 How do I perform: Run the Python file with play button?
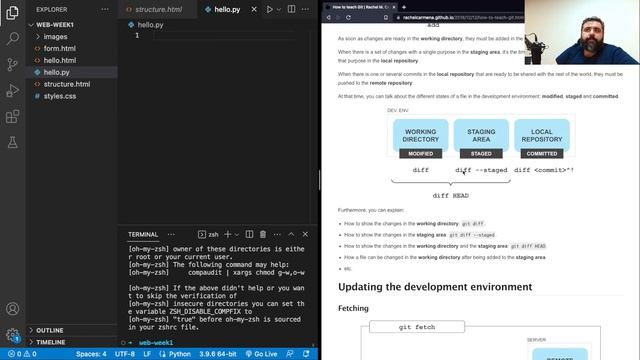269,9
